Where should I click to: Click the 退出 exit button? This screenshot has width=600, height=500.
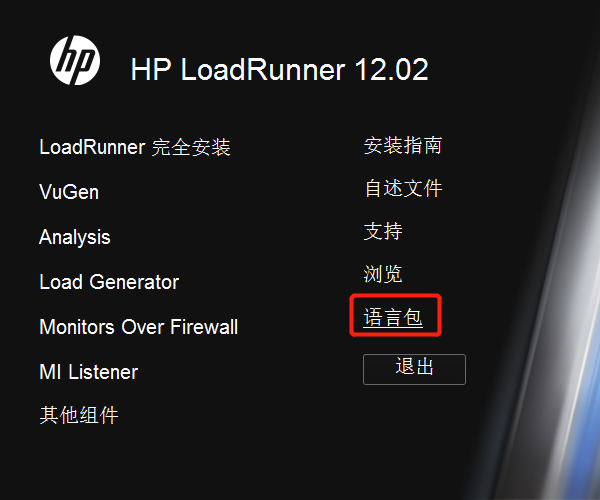click(414, 369)
